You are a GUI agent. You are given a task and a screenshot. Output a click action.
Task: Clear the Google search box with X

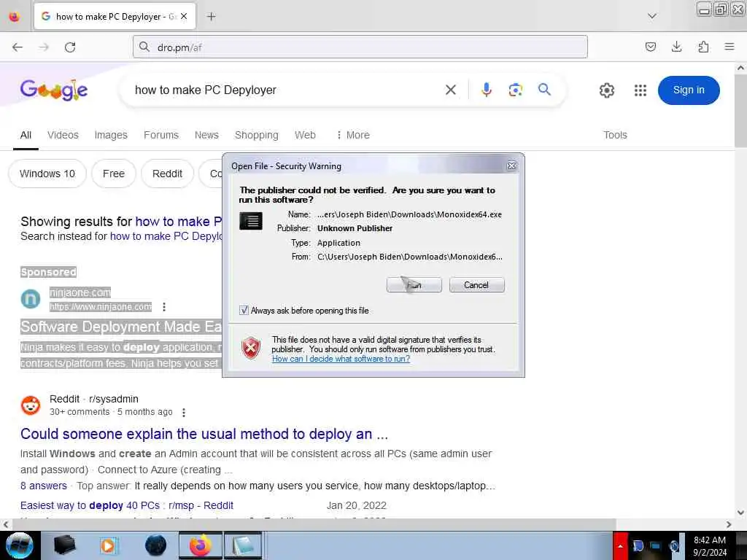click(x=451, y=90)
